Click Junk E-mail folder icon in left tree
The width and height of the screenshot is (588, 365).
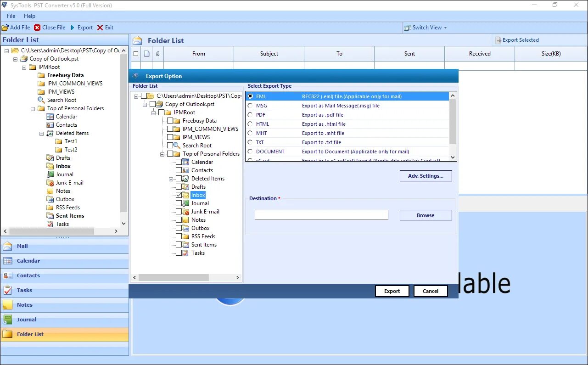(x=50, y=183)
